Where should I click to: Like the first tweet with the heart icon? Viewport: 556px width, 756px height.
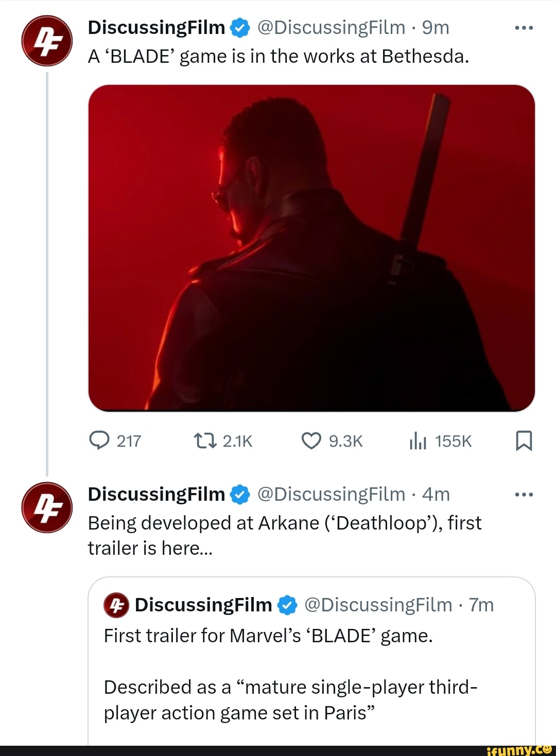tap(311, 441)
